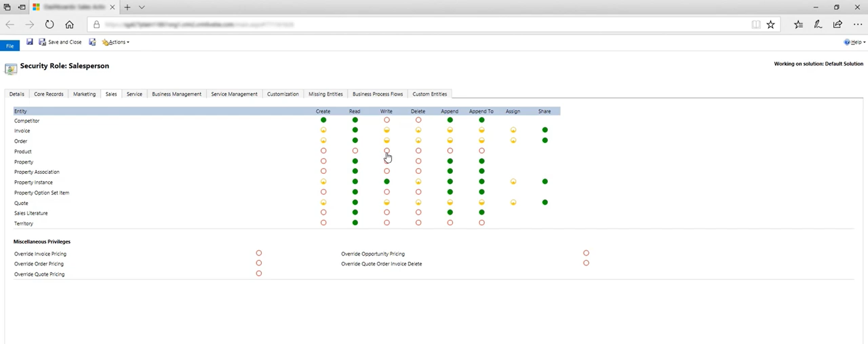Click the Create column header
Screen dimensions: 868x344
323,111
